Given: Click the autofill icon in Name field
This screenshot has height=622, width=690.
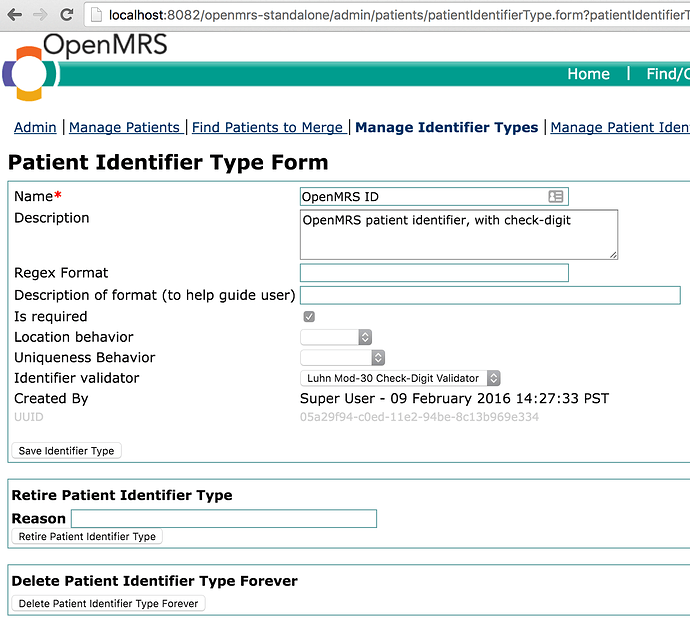Looking at the screenshot, I should pos(556,196).
